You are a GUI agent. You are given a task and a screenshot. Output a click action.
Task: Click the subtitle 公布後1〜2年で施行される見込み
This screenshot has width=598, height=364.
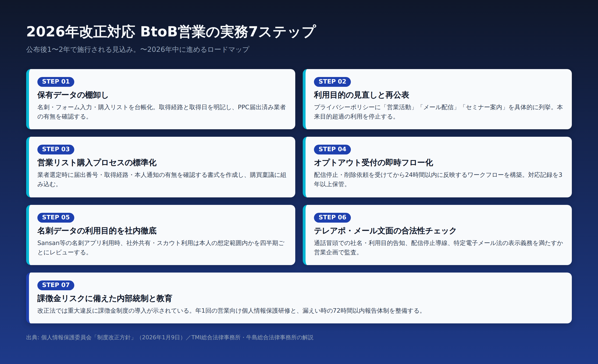[x=138, y=49]
